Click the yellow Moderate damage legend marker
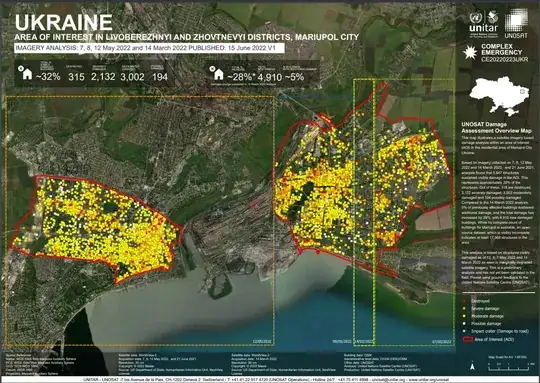The image size is (540, 383). click(465, 316)
